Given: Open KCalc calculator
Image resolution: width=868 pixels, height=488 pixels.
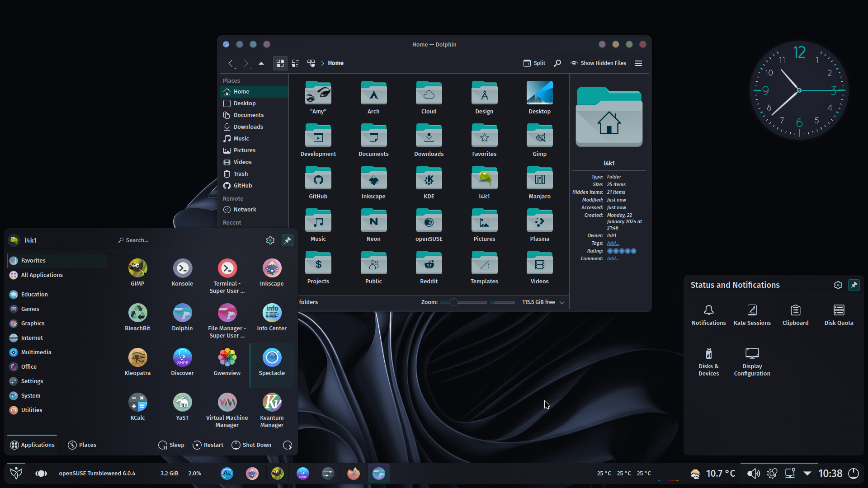Looking at the screenshot, I should pyautogui.click(x=137, y=407).
